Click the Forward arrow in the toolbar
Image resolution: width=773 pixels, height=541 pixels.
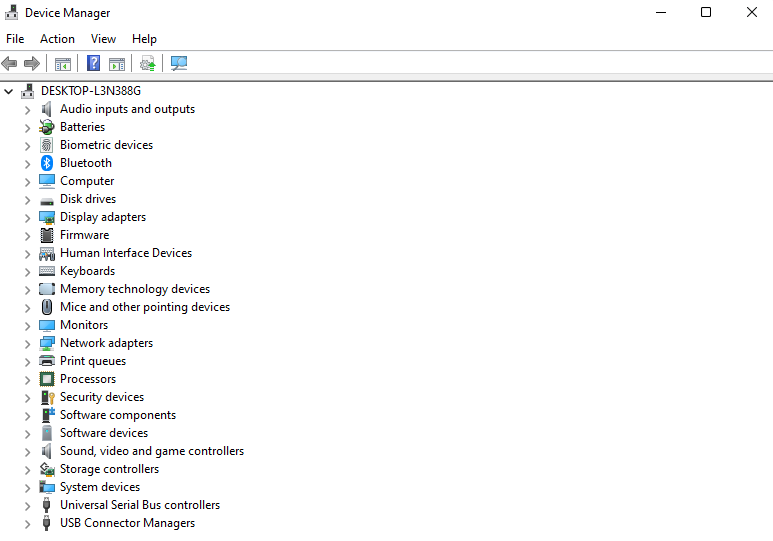coord(32,64)
